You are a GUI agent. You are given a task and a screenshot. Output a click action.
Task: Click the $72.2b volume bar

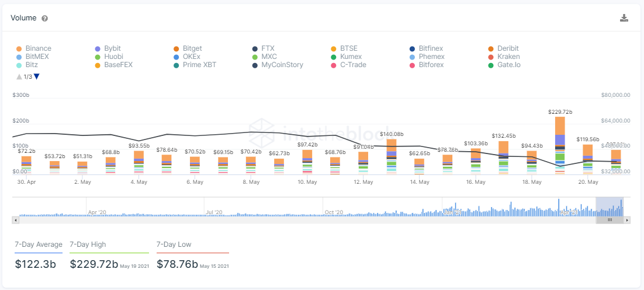[x=26, y=165]
